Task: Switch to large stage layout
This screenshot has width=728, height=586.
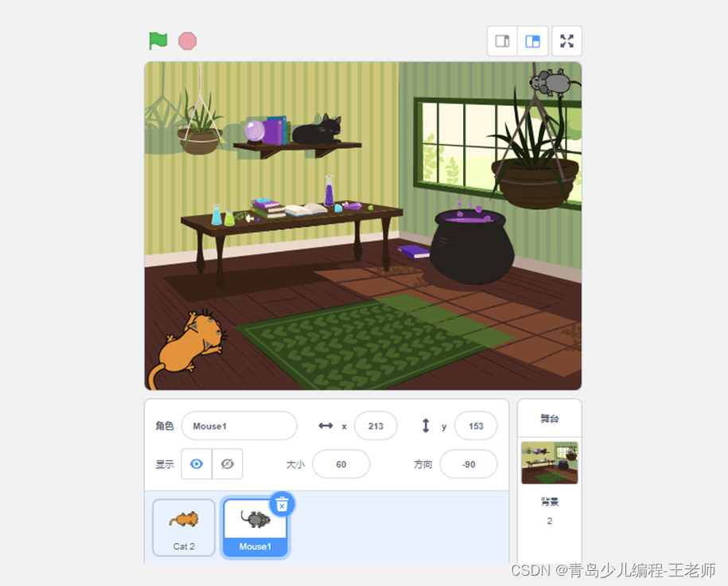Action: click(532, 41)
